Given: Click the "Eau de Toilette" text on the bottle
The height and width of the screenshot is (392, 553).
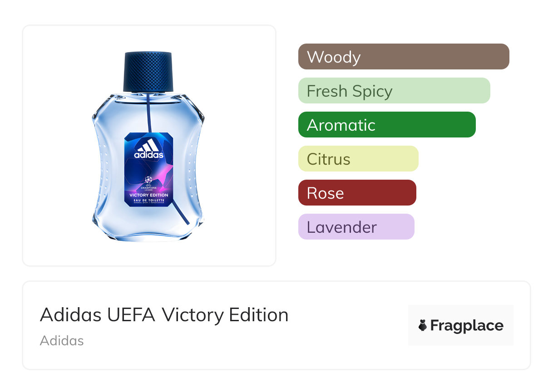Looking at the screenshot, I should pyautogui.click(x=149, y=200).
